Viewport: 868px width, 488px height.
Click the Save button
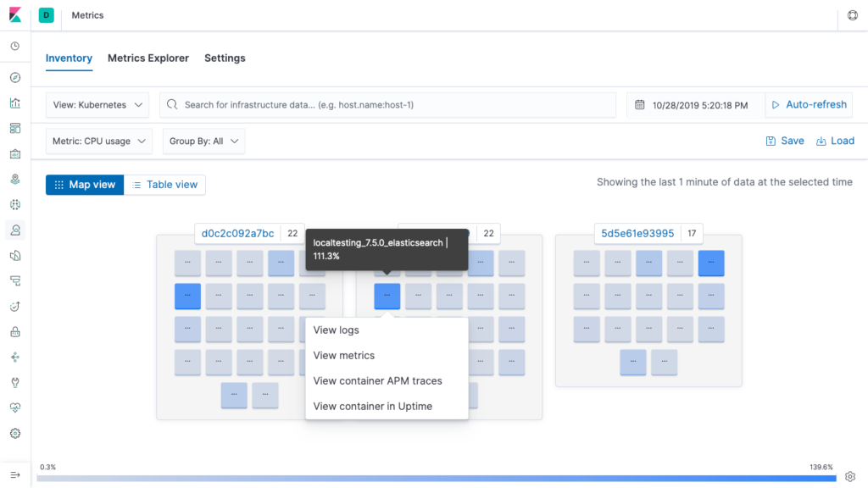click(785, 141)
